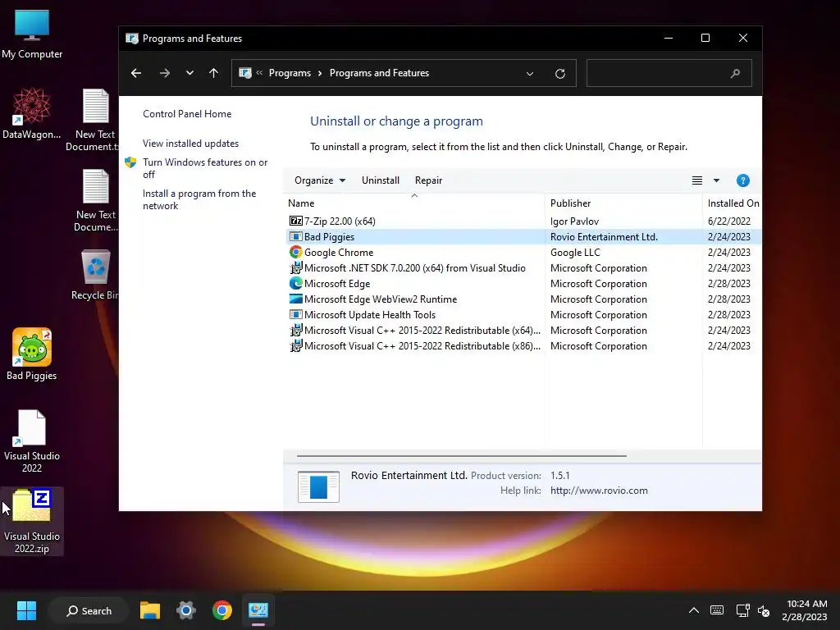Open the Organize dropdown menu
The width and height of the screenshot is (840, 630).
(x=320, y=180)
